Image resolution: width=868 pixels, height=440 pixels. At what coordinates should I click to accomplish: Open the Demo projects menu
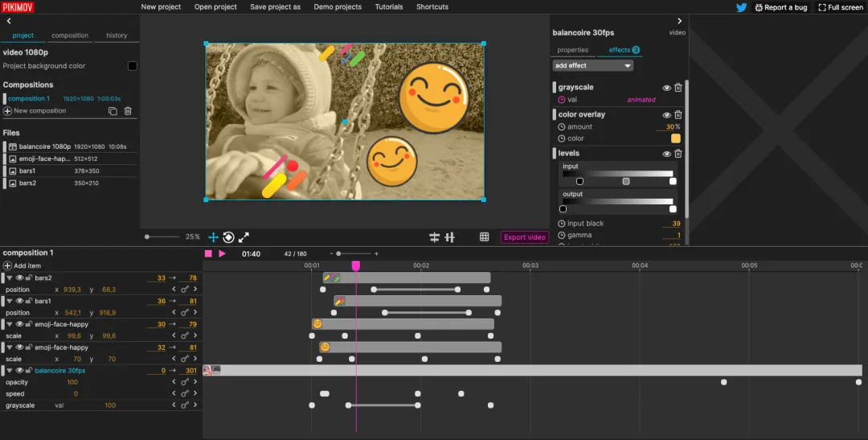(x=338, y=6)
